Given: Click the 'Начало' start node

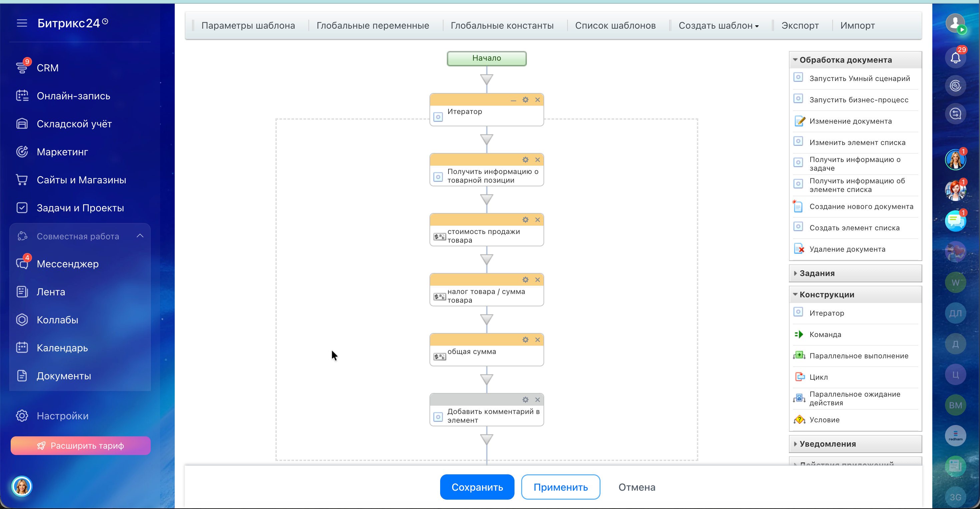Looking at the screenshot, I should point(486,58).
